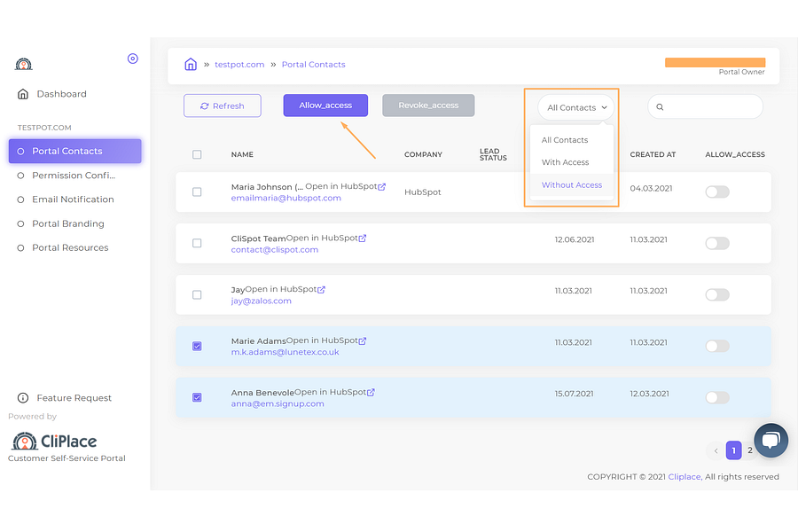Viewport: 798px width, 532px height.
Task: Toggle allow access for Anna Benevole
Action: [717, 397]
